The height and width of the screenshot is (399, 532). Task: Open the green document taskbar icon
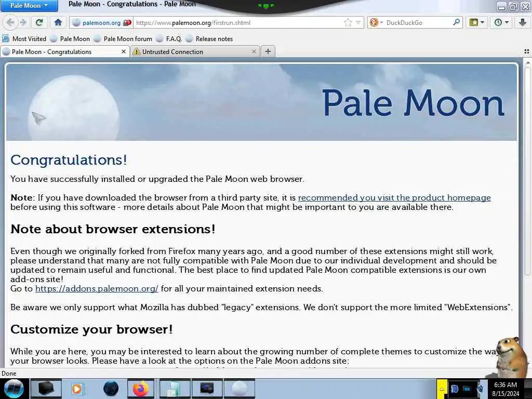click(175, 389)
